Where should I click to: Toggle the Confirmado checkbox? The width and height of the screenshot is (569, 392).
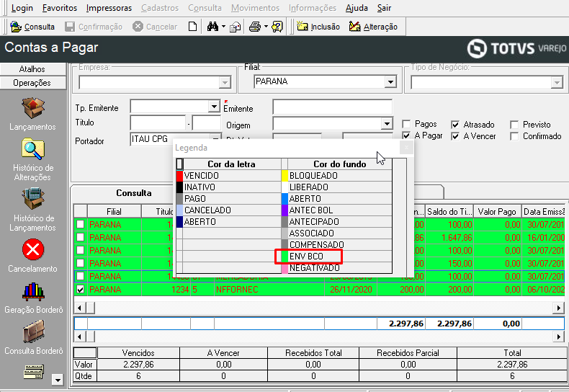click(x=514, y=136)
